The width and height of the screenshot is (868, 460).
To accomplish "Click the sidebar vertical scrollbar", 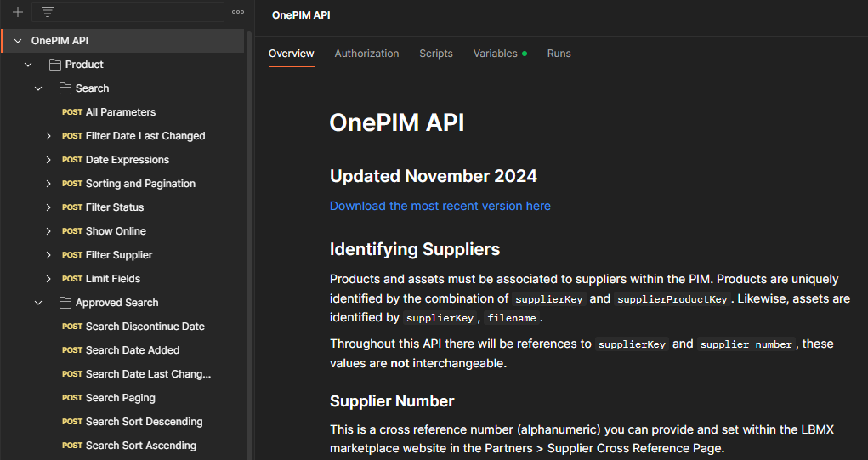I will click(x=249, y=245).
